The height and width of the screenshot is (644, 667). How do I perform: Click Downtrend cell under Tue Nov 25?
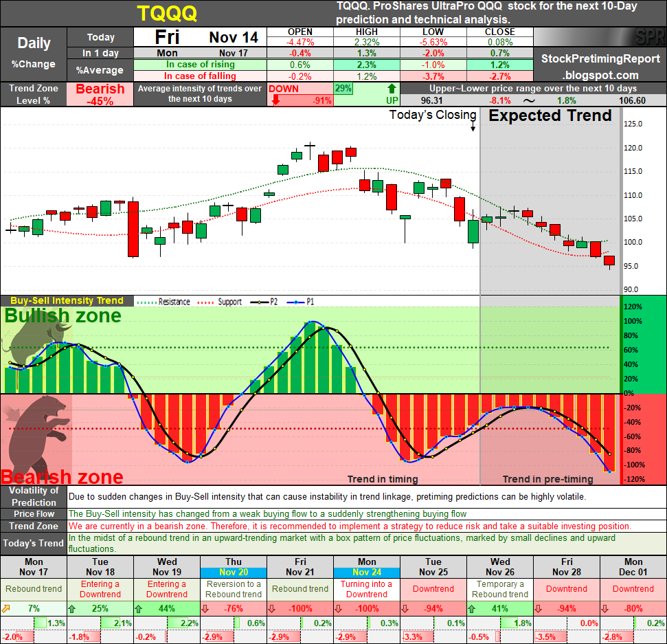point(433,589)
